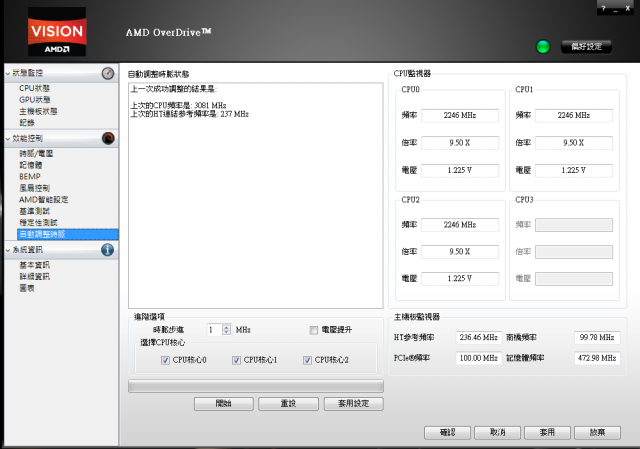Uncheck CPU核心1
This screenshot has width=640, height=449.
tap(236, 360)
